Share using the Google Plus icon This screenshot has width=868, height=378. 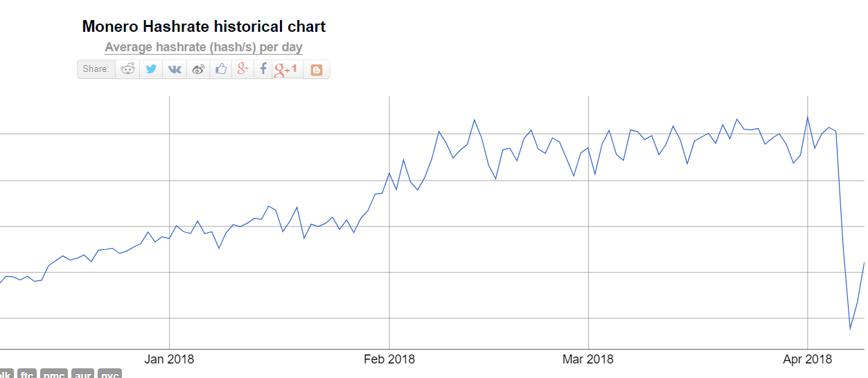(x=242, y=69)
